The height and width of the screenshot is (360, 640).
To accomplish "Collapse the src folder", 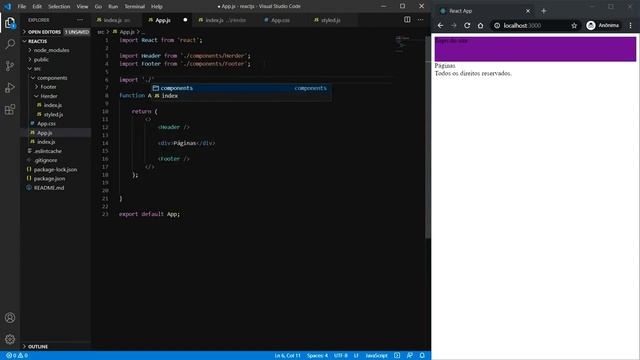I will point(37,69).
